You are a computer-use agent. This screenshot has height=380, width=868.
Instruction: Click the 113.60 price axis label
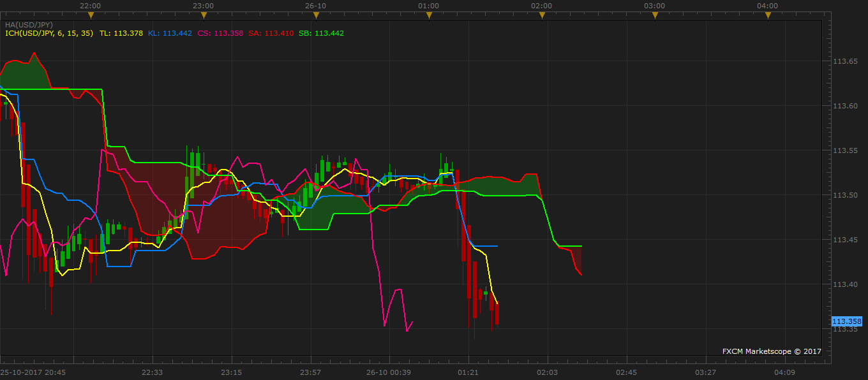pyautogui.click(x=845, y=106)
